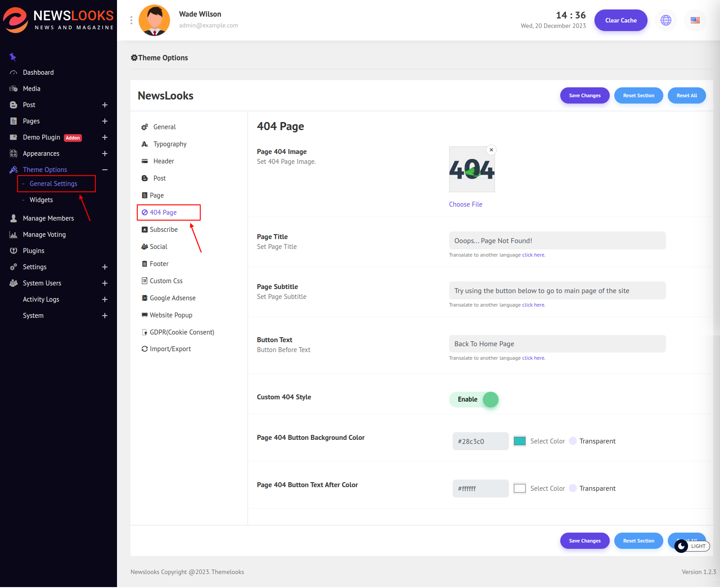Screen dimensions: 720x588
Task: Click the Clear Cache button
Action: click(x=621, y=20)
